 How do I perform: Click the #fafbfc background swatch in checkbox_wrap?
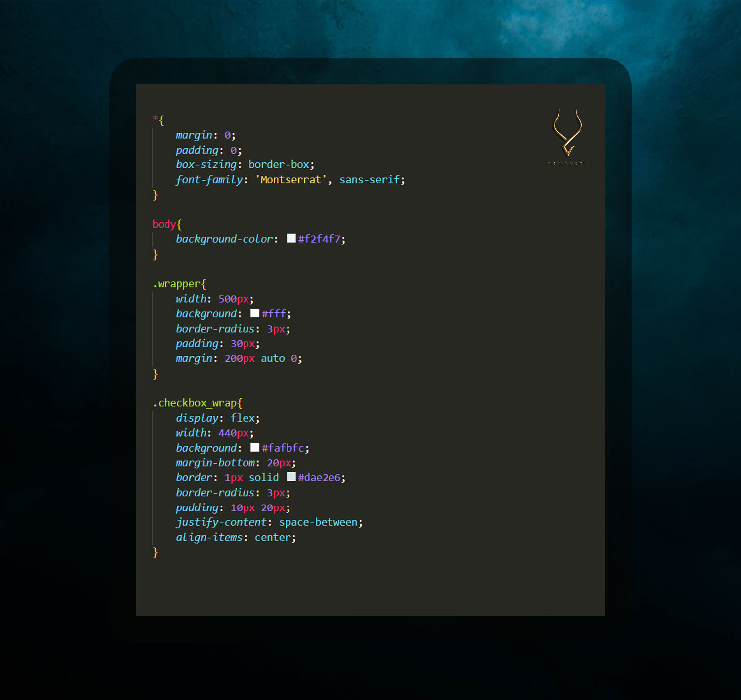point(255,447)
